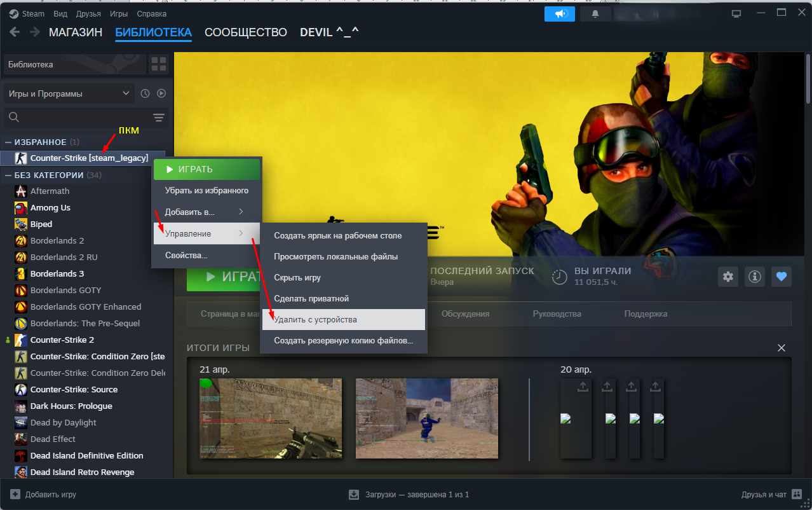Screen dimensions: 812x510
Task: Go to the МАГАЗИН tab
Action: click(76, 32)
